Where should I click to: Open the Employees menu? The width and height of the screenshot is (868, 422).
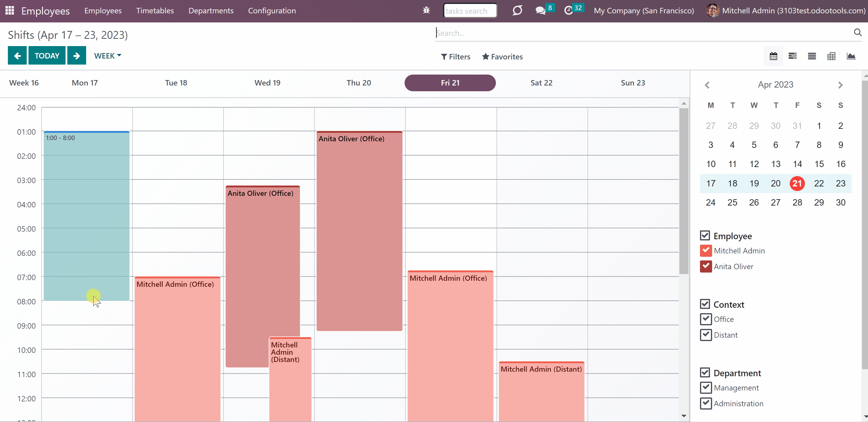tap(103, 10)
